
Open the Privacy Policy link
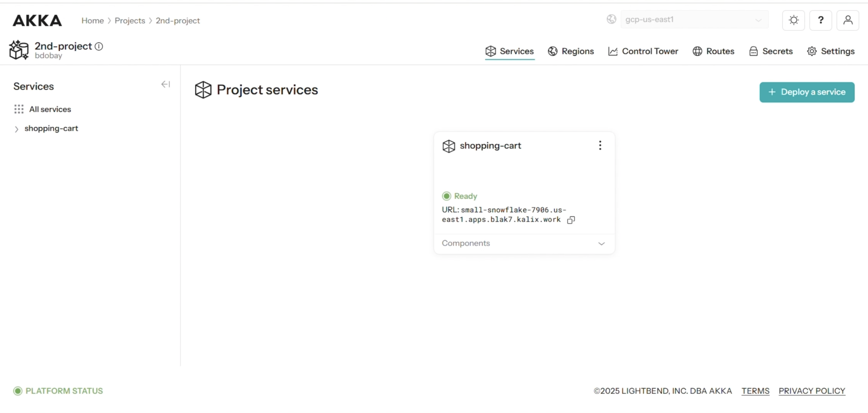(x=811, y=391)
